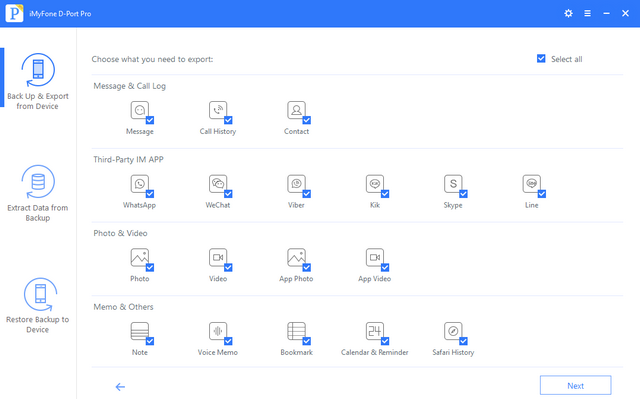640x399 pixels.
Task: Click the Kik label text
Action: tap(375, 205)
